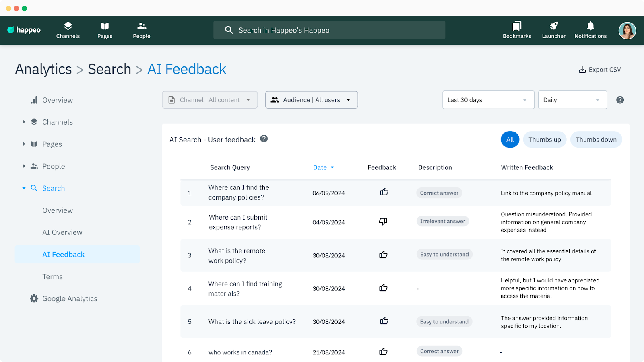Open the Bookmarks icon in header
This screenshot has height=362, width=644.
(x=517, y=30)
